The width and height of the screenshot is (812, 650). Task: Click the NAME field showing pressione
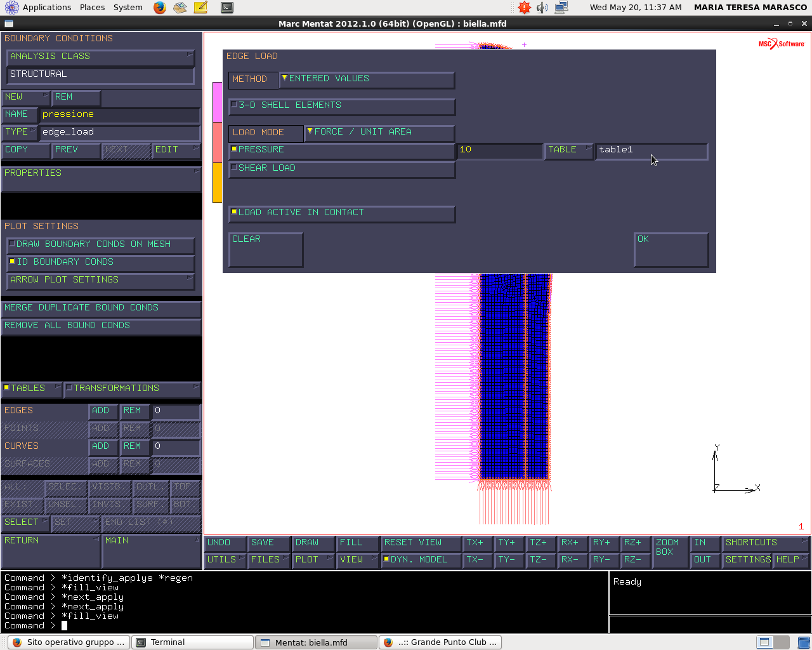click(119, 115)
